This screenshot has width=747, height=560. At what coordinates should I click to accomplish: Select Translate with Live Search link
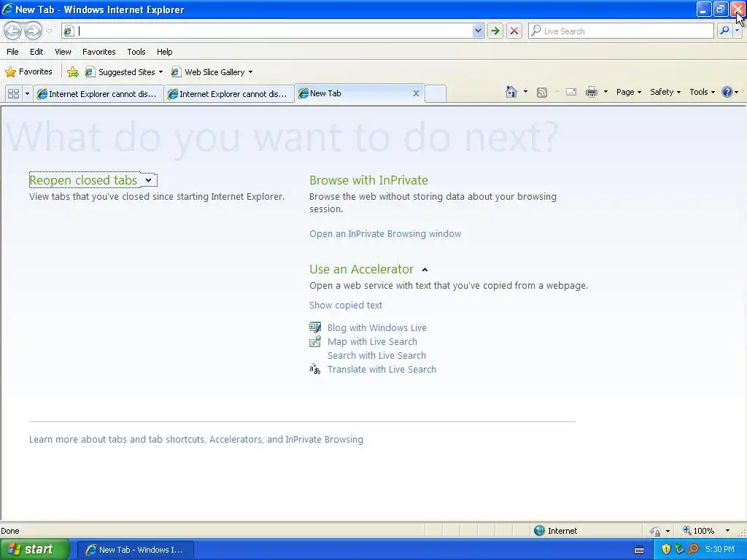(382, 369)
